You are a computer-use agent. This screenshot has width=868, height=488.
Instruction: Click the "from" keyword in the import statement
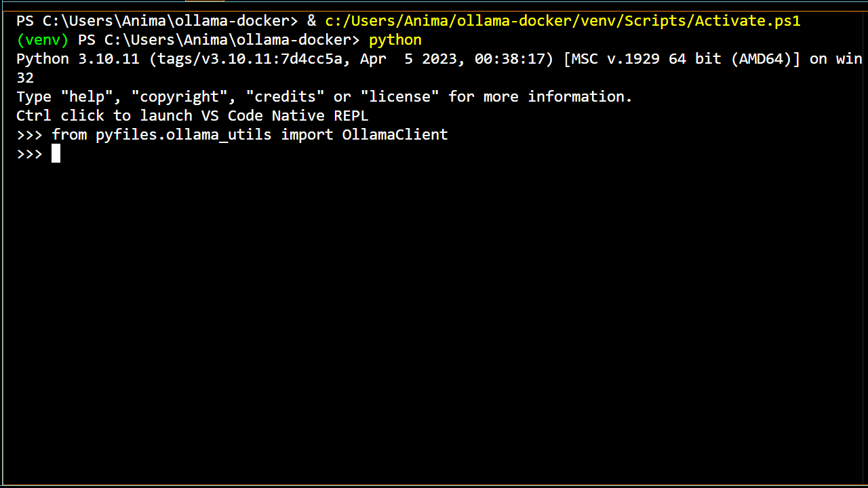click(x=69, y=135)
